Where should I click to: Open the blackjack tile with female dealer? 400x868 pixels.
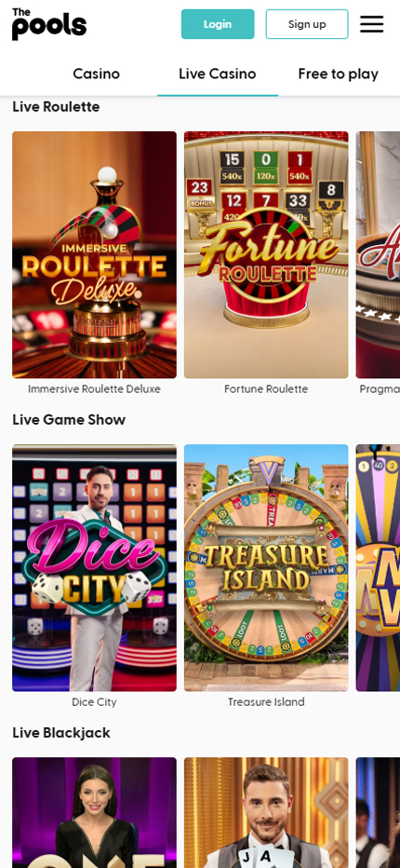click(x=95, y=813)
